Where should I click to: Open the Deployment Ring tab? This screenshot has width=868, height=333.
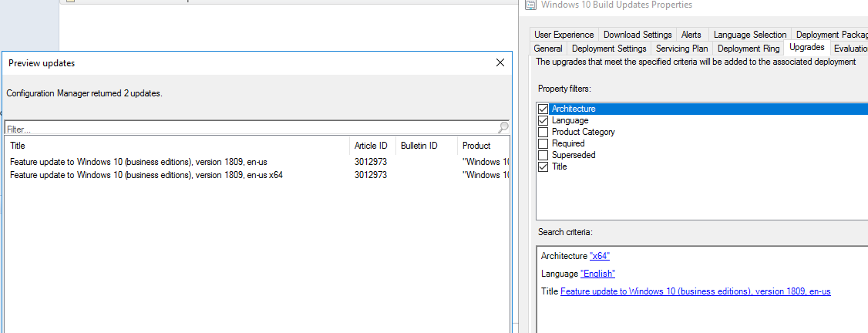pos(749,48)
